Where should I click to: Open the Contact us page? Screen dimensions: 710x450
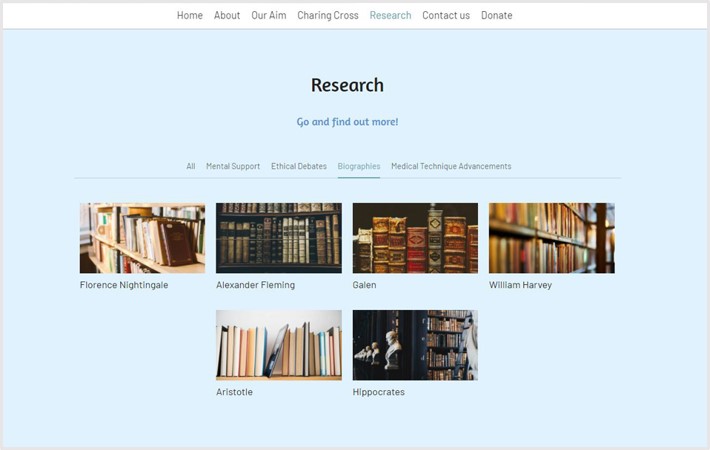click(x=446, y=15)
